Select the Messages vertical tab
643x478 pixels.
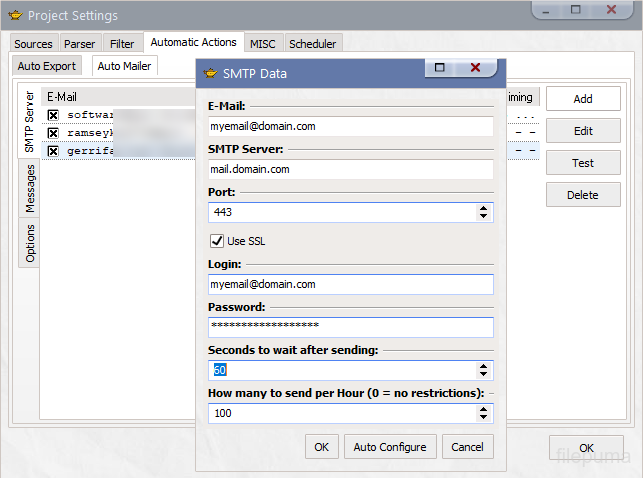point(30,189)
